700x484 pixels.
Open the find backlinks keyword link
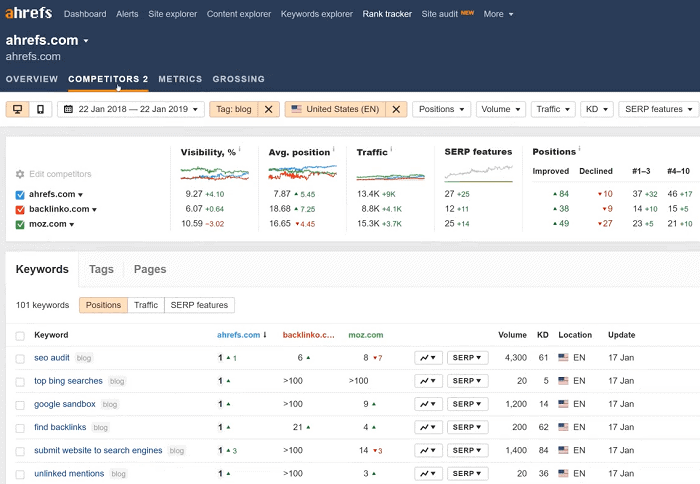[60, 427]
